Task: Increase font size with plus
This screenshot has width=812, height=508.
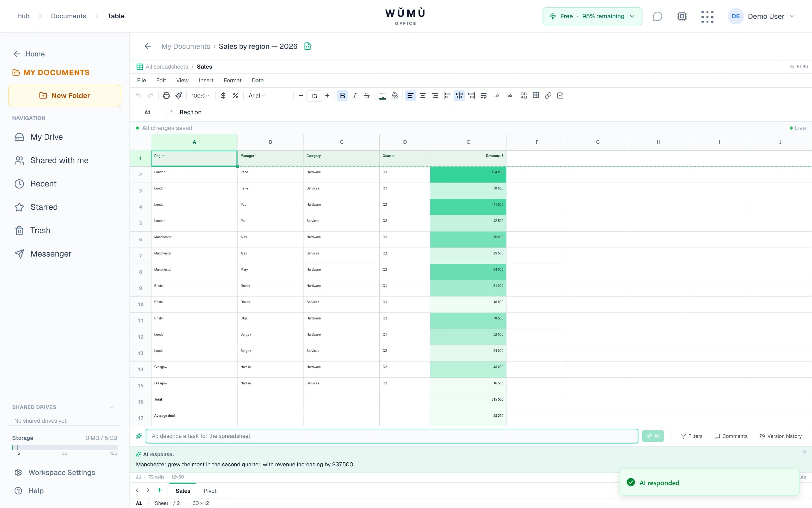Action: pyautogui.click(x=328, y=96)
